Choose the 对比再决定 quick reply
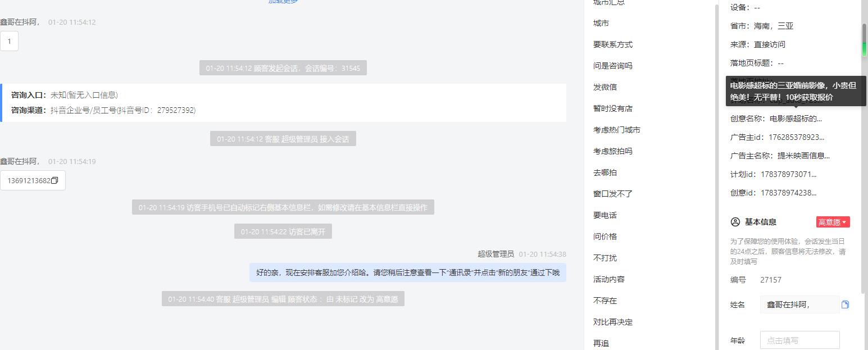 (x=613, y=322)
